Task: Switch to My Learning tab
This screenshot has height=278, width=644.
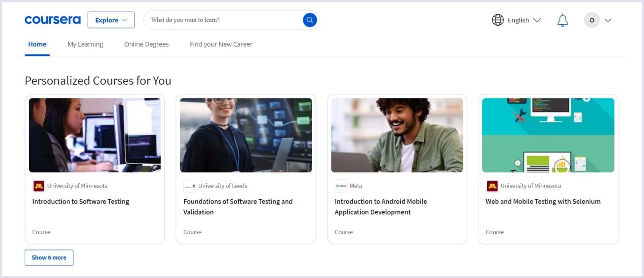Action: point(85,44)
